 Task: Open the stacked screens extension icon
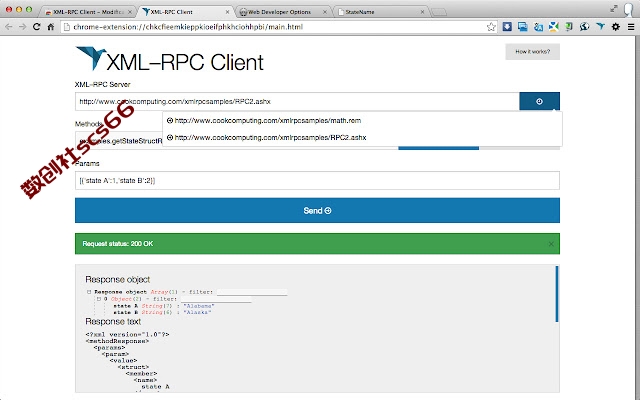522,27
